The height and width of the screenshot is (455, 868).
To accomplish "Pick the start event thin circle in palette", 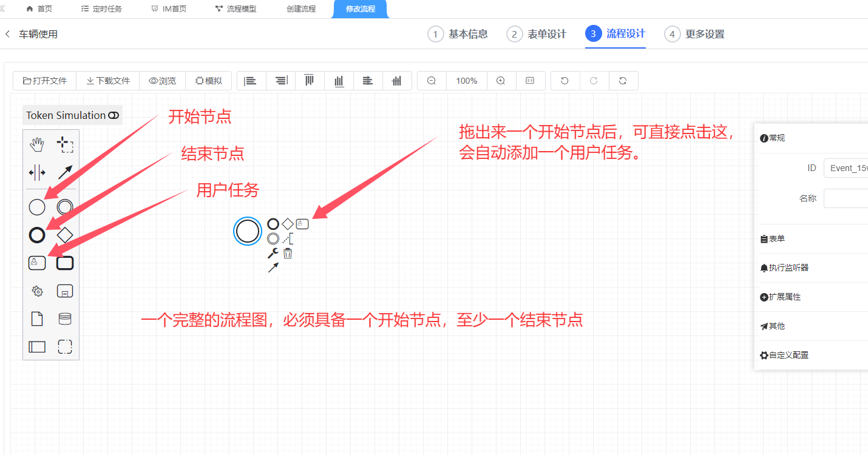I will 37,207.
